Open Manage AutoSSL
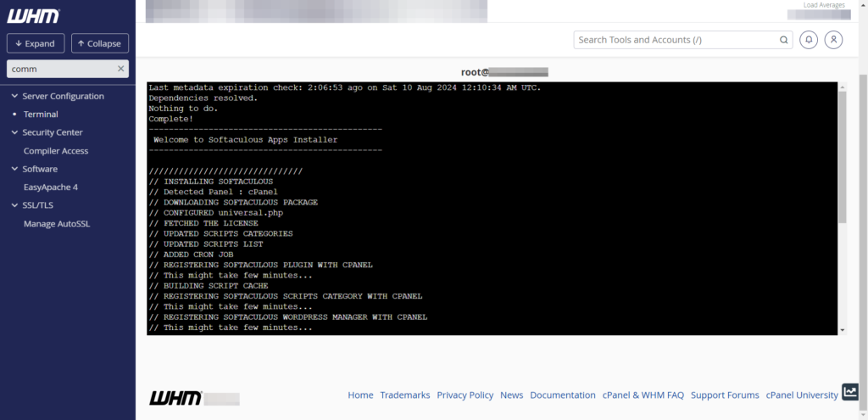 click(x=57, y=224)
